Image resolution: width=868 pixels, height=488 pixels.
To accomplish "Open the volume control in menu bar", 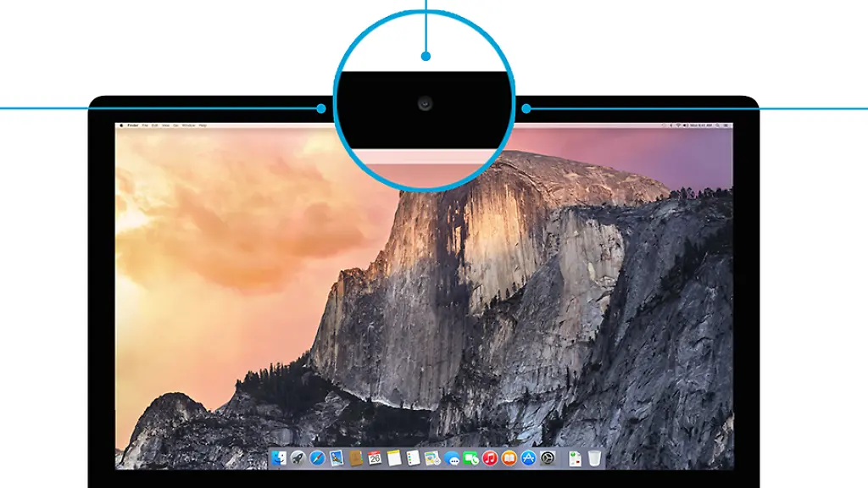I will pyautogui.click(x=685, y=125).
